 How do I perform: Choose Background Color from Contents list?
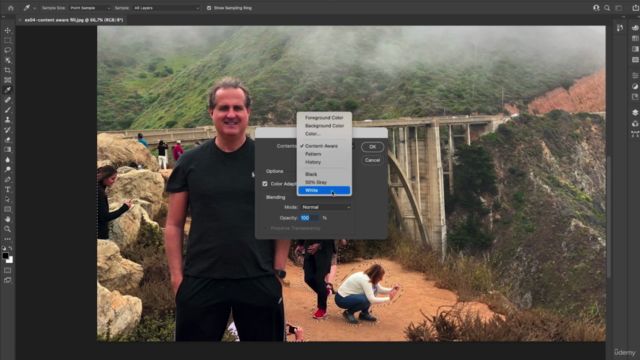(324, 126)
